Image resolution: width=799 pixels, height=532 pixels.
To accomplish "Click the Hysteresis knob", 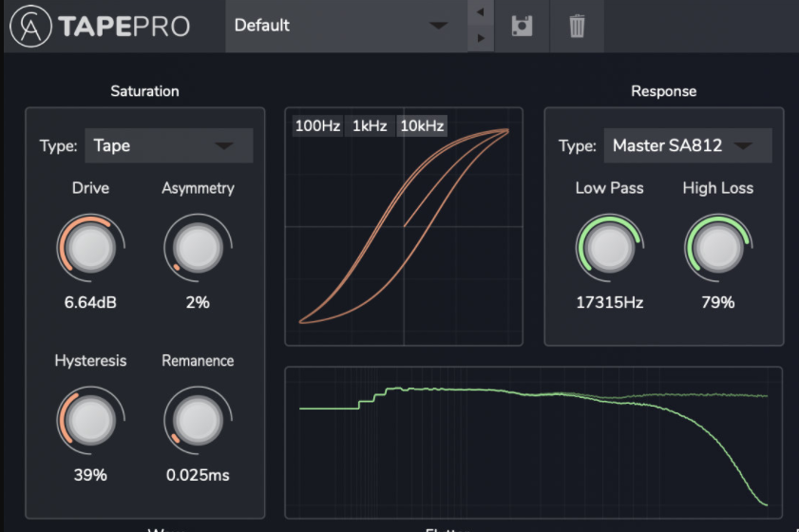I will pos(90,421).
